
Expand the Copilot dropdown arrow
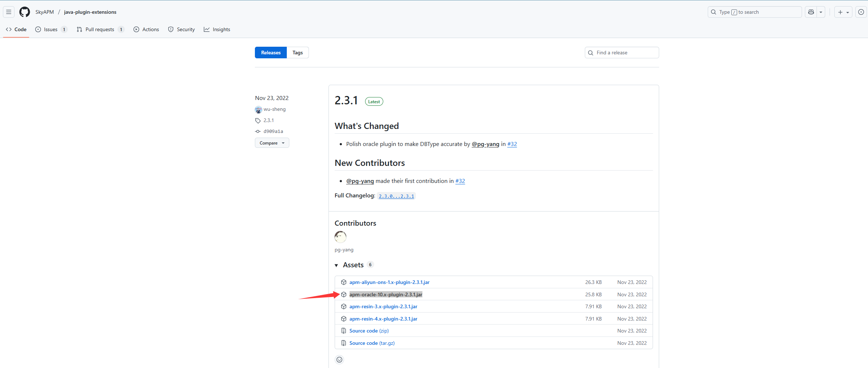821,12
